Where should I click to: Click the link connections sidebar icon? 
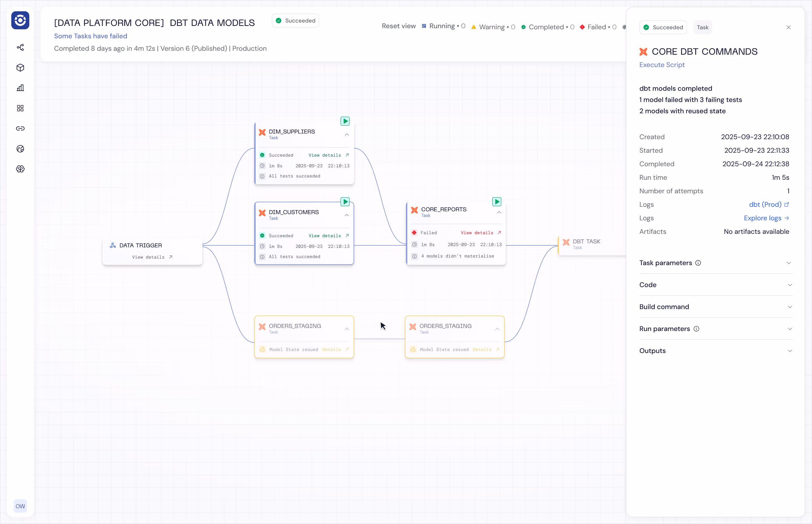20,128
